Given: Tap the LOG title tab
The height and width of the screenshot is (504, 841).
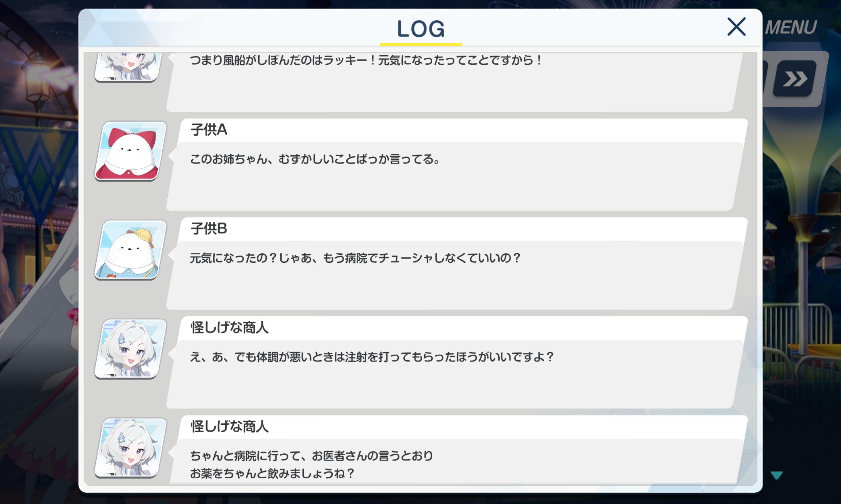Looking at the screenshot, I should pyautogui.click(x=421, y=29).
